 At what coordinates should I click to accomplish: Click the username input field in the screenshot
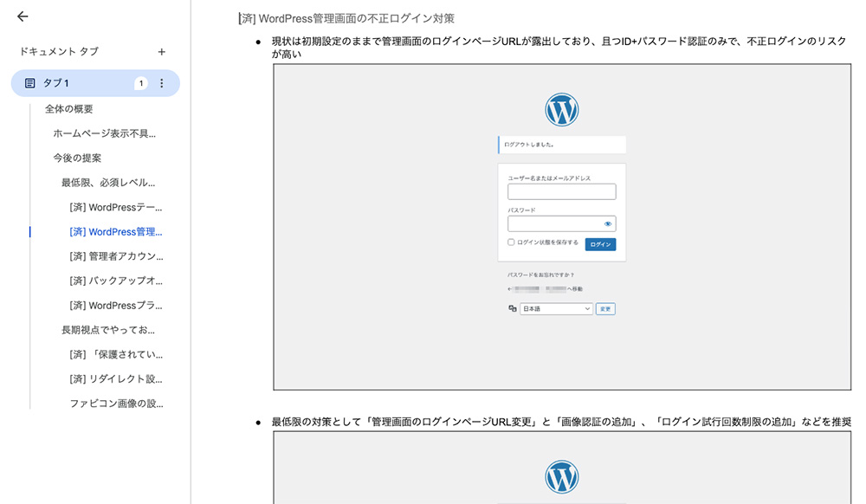[562, 191]
